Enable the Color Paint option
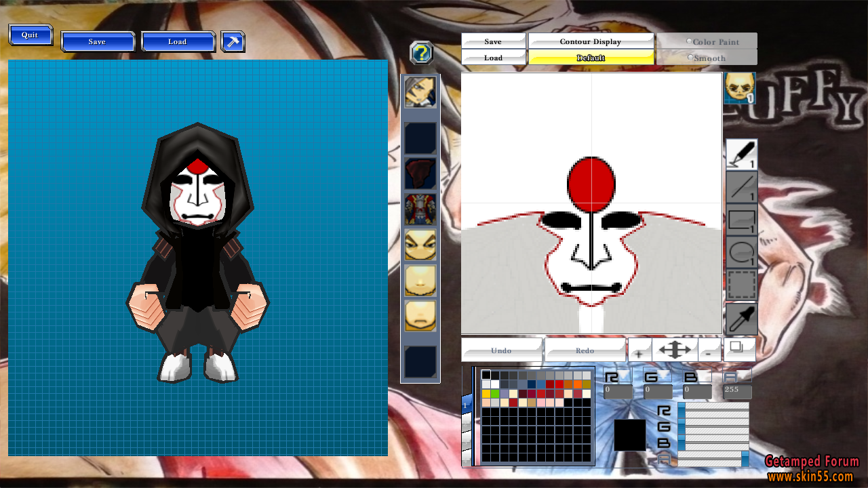868x488 pixels. coord(707,41)
